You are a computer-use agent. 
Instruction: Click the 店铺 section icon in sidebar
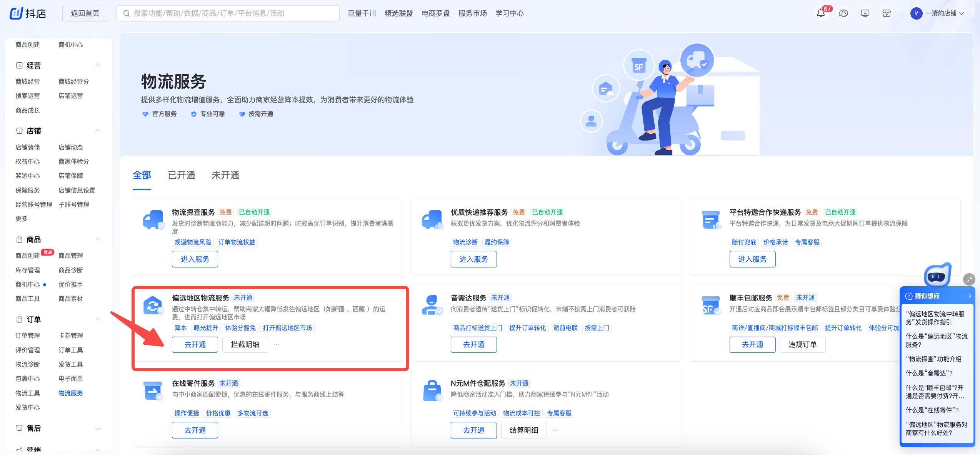coord(19,131)
